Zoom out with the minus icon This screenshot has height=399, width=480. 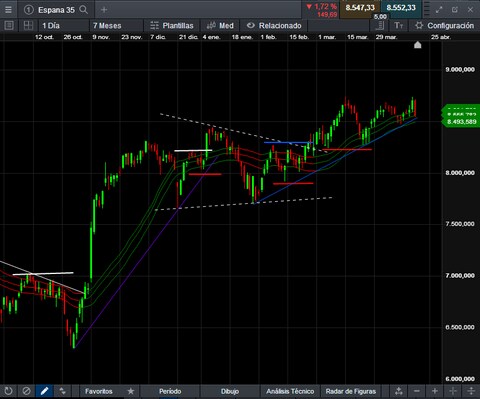[417, 391]
